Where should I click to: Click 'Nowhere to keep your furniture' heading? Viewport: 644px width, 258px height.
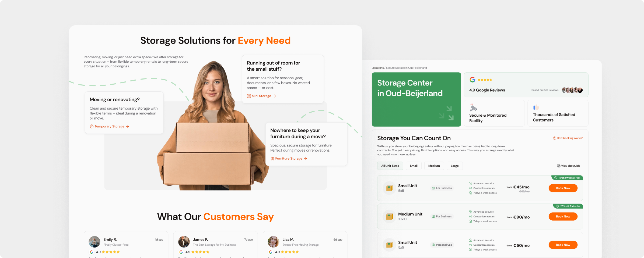(x=298, y=134)
